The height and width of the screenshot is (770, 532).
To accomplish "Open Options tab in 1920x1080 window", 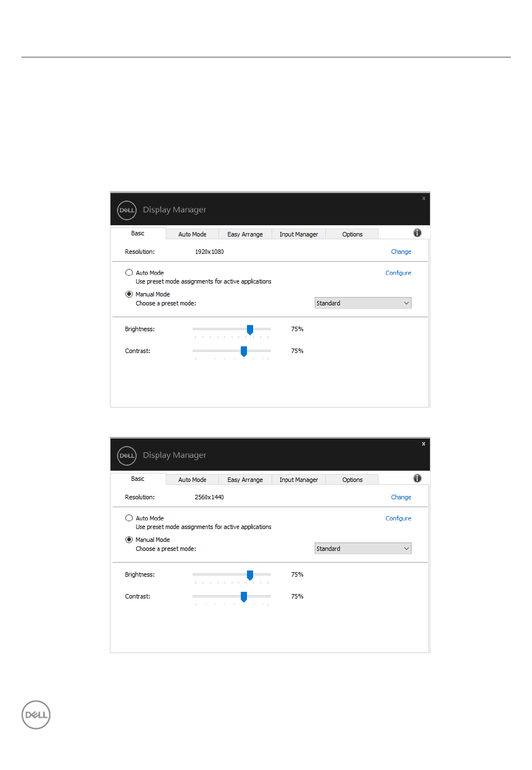I will click(352, 234).
